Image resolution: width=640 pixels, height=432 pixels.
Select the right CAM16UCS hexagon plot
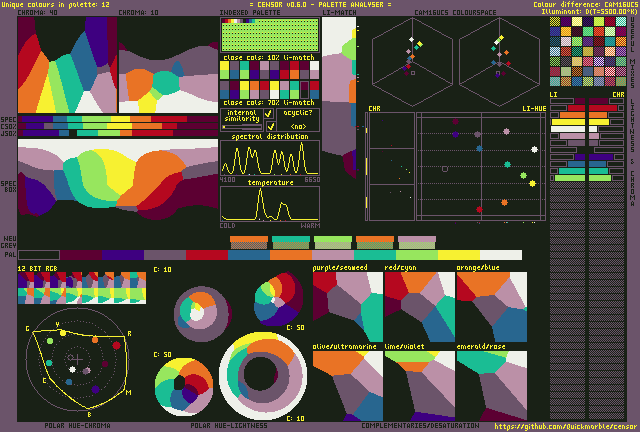(x=499, y=61)
